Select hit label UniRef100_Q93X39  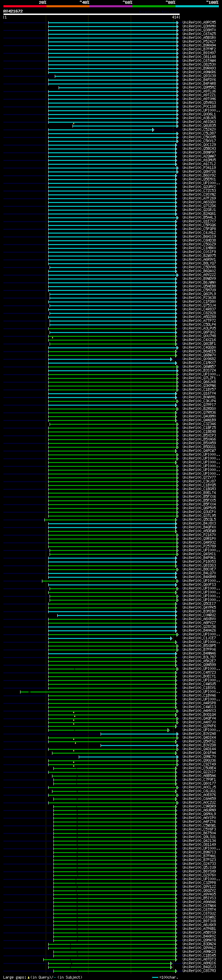coord(199,76)
